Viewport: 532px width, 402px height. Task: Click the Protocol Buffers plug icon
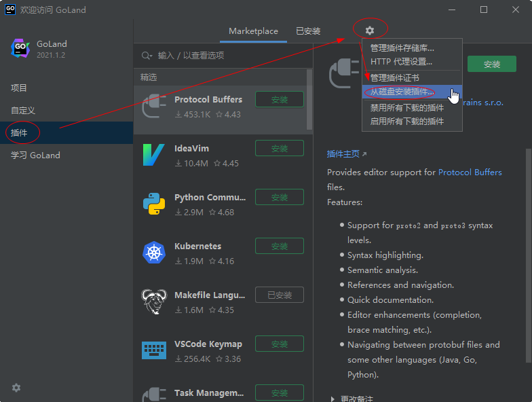[154, 106]
